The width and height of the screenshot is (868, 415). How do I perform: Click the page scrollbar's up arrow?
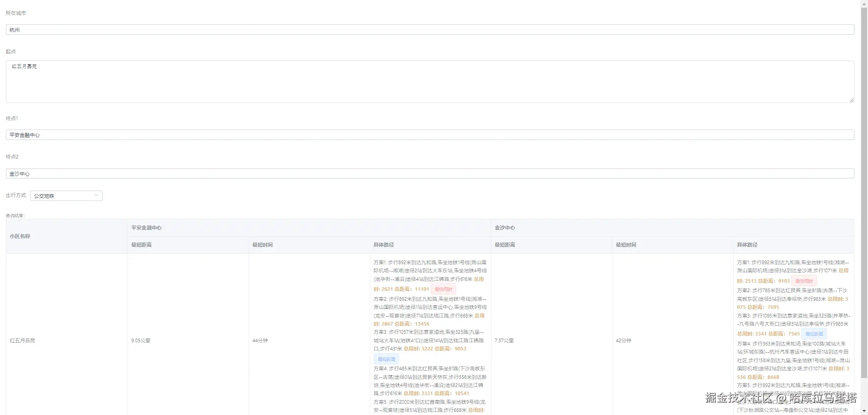[864, 4]
